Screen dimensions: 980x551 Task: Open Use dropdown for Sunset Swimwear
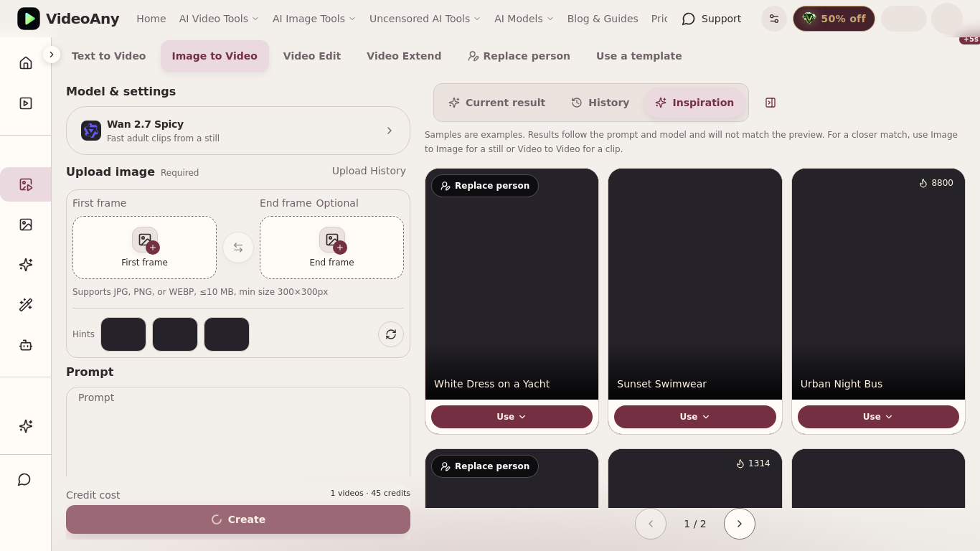click(695, 417)
